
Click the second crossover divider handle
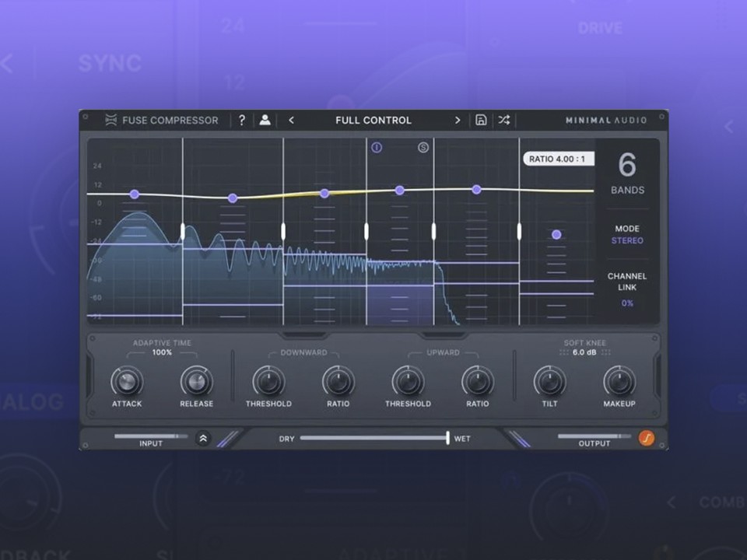(283, 232)
